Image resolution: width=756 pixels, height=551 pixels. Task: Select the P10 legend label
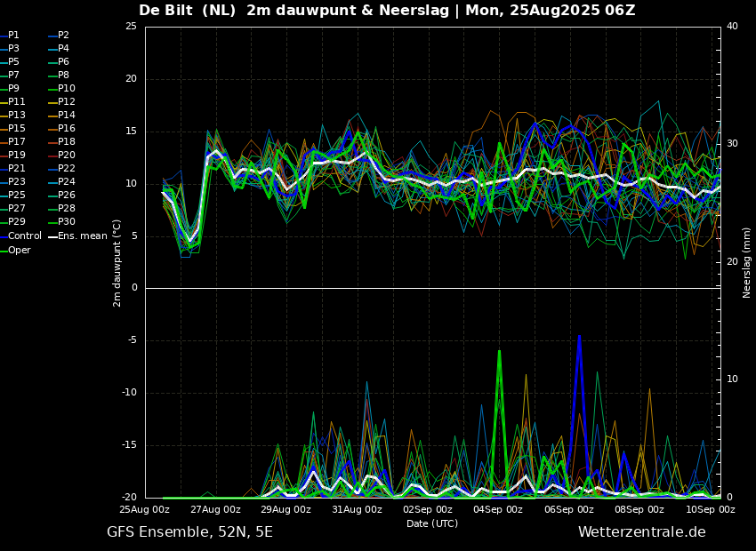tap(67, 89)
